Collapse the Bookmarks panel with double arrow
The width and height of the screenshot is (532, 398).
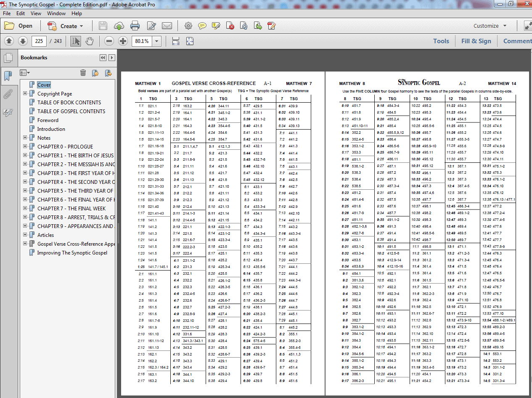(103, 58)
